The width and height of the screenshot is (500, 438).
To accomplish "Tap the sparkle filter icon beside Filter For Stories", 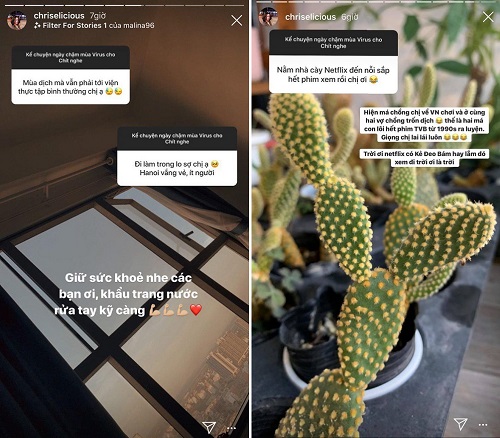I will (x=37, y=25).
